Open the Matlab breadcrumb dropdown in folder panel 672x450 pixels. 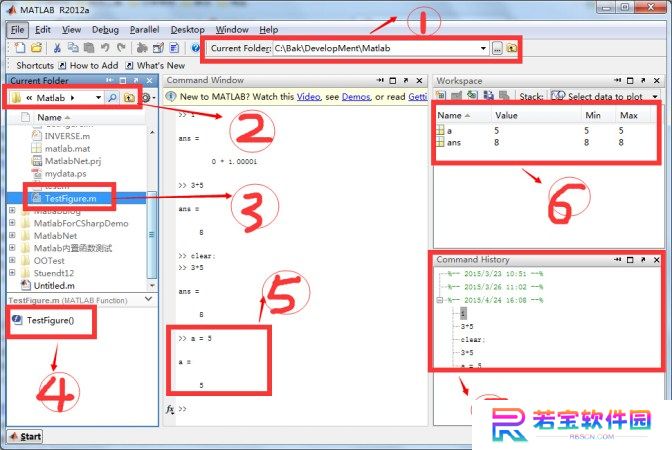pos(98,98)
